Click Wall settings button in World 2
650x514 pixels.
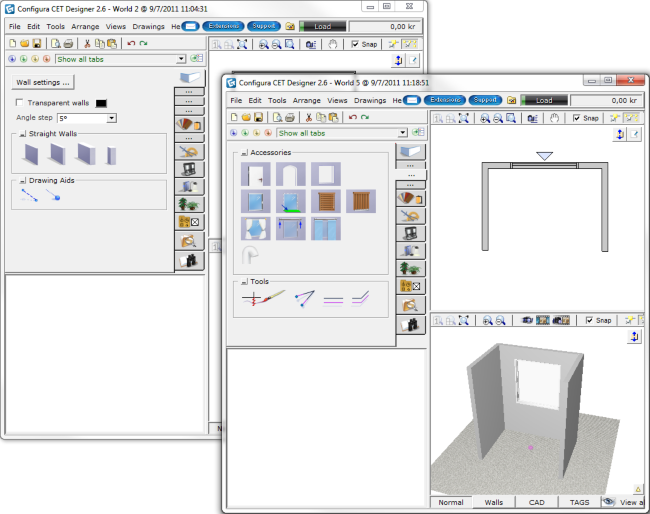43,82
